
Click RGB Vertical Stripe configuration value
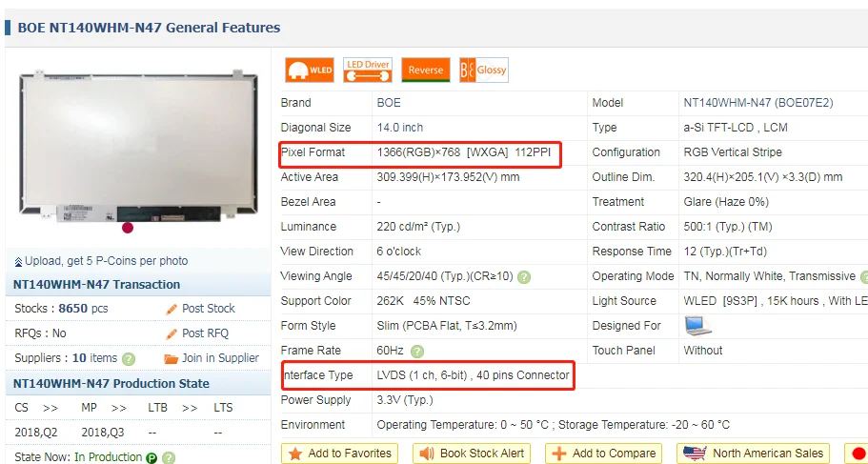click(733, 152)
